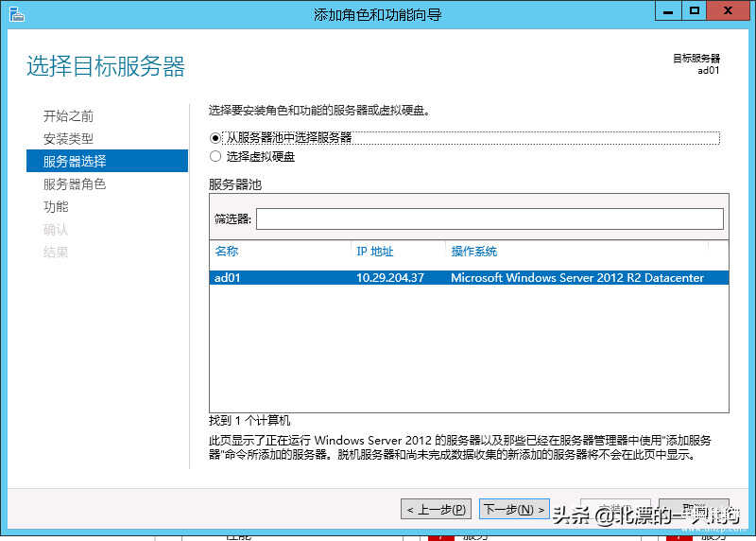
Task: Choose the select virtual hard disk option
Action: 215,156
